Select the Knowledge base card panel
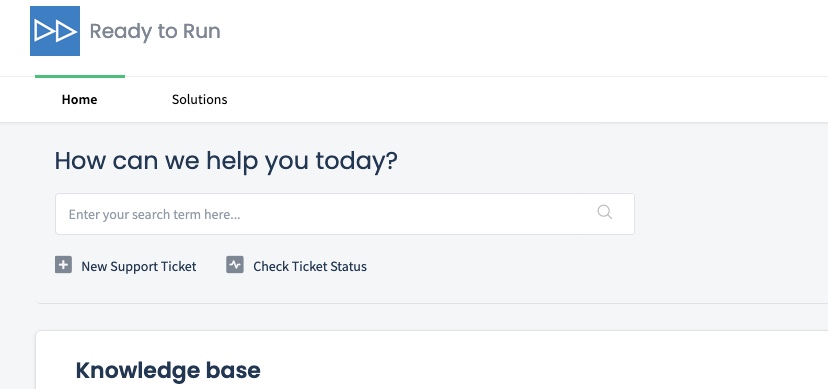The width and height of the screenshot is (828, 389). click(431, 360)
